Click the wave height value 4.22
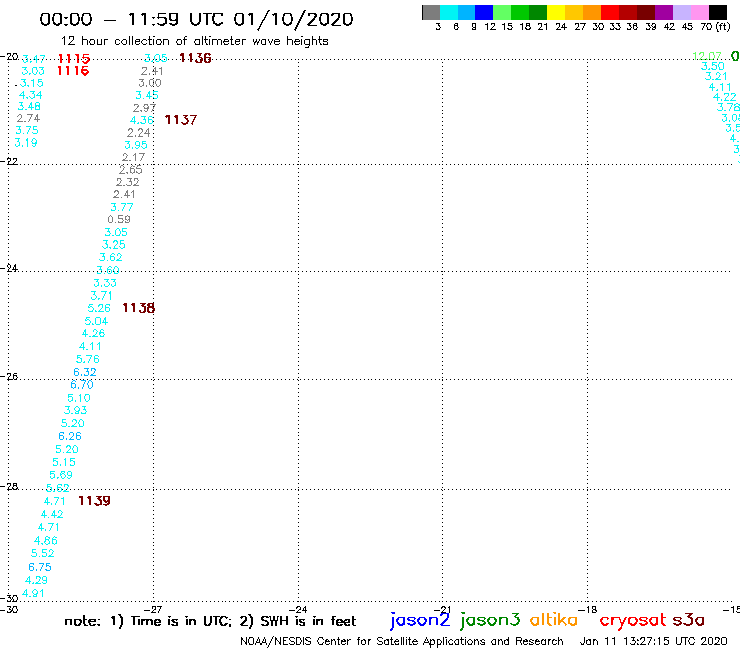Viewport: 740px width, 650px height. click(x=724, y=97)
